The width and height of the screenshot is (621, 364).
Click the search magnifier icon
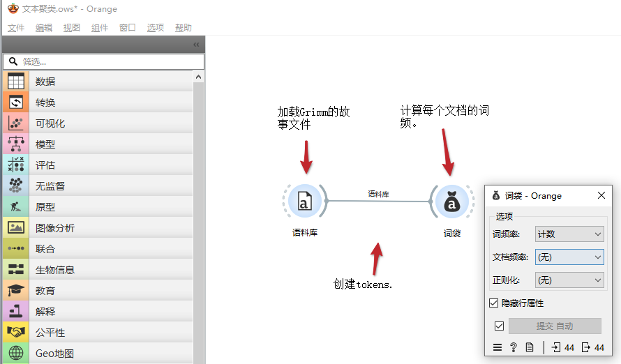coord(13,61)
